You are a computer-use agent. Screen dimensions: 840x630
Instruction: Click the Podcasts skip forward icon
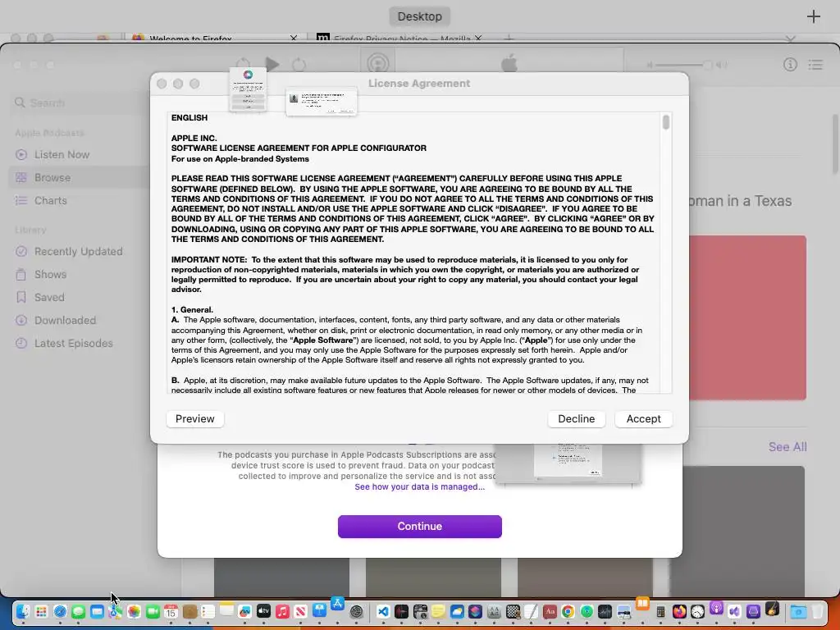tap(299, 65)
